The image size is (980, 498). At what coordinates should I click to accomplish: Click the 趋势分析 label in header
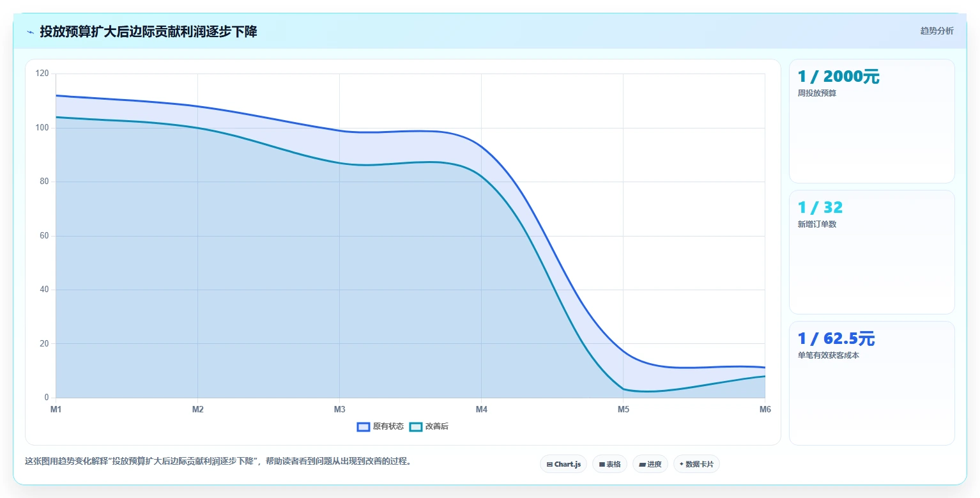[x=937, y=31]
